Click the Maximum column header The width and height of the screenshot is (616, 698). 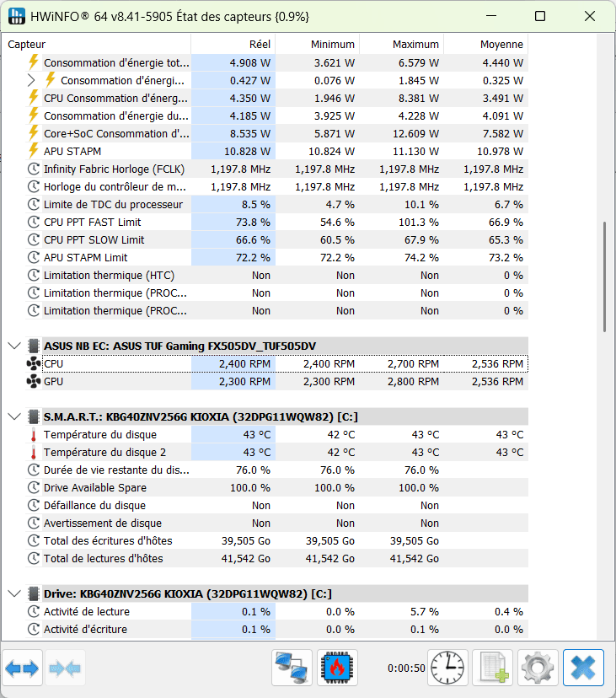[x=416, y=45]
